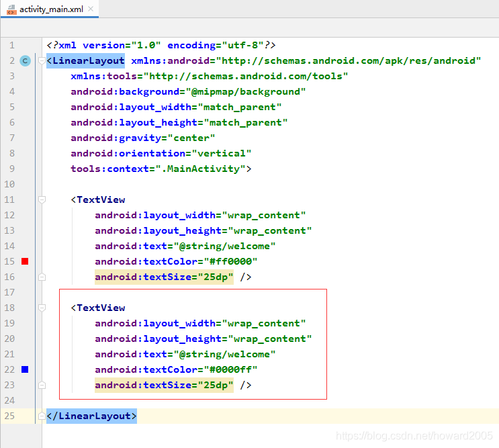The width and height of the screenshot is (499, 448).
Task: Click the XML file icon on the tab
Action: tap(12, 9)
